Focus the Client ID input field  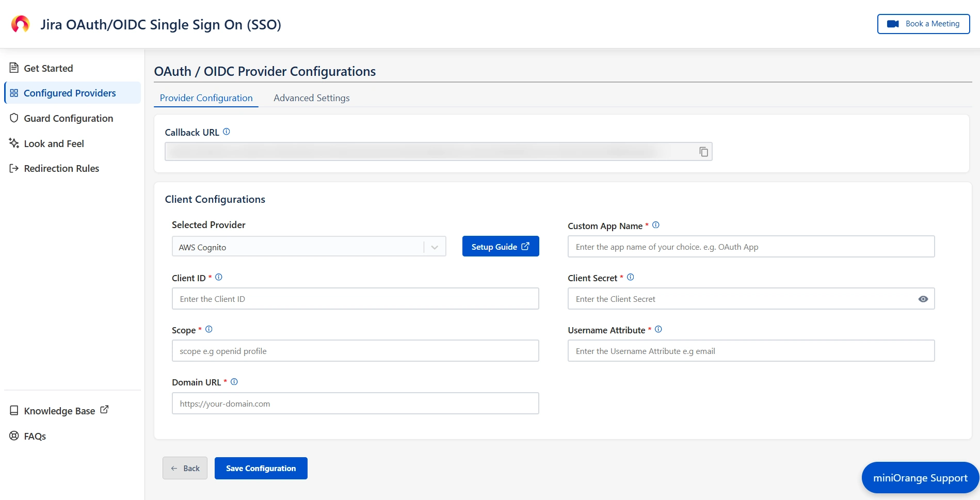click(x=355, y=299)
